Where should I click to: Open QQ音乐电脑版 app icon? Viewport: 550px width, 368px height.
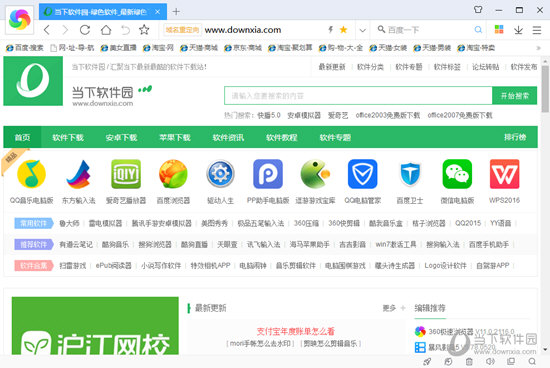(x=32, y=174)
